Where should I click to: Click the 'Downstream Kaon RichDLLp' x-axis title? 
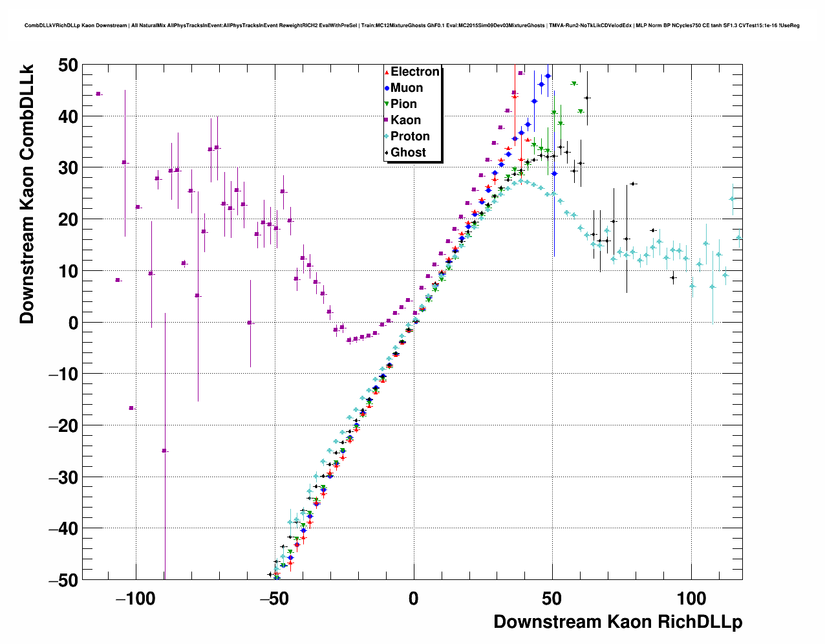[617, 622]
